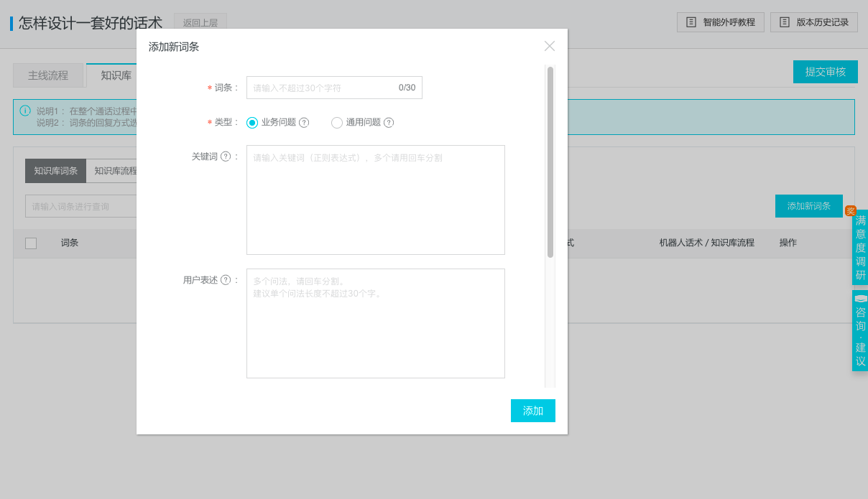This screenshot has height=499, width=868.
Task: Click the 词条 search input box
Action: [81, 206]
